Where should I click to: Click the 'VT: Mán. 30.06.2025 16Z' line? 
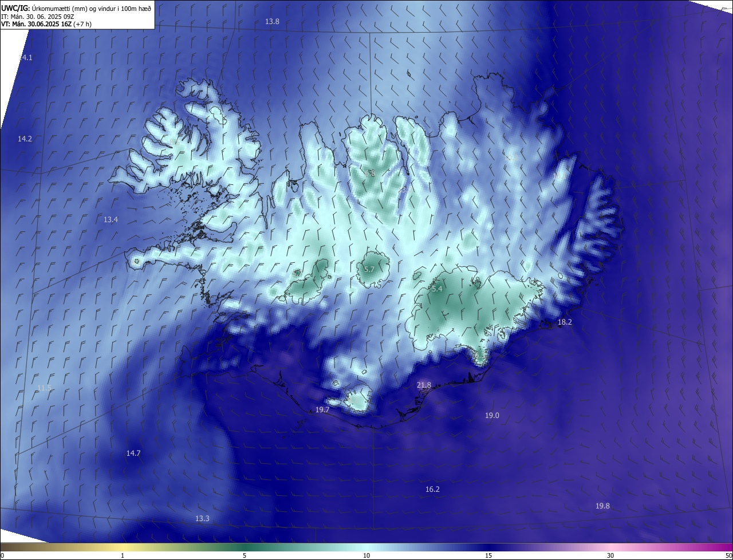point(36,24)
